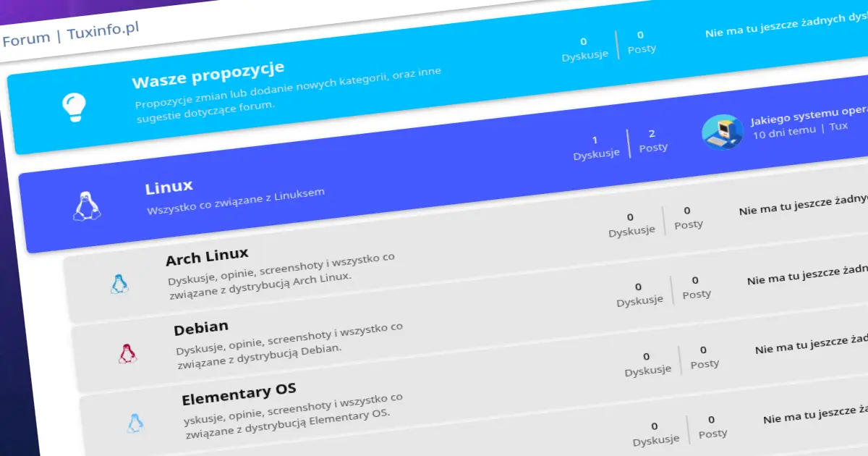
Task: Open the Debian subforum title
Action: (201, 328)
